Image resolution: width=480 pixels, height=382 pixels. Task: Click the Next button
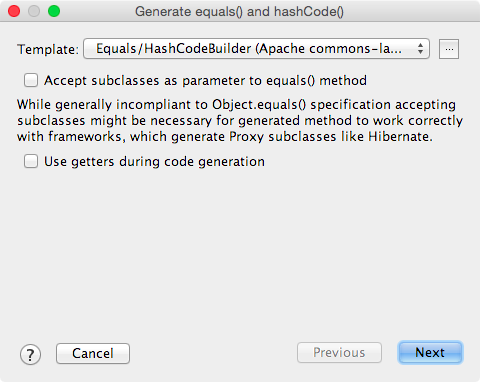point(430,352)
